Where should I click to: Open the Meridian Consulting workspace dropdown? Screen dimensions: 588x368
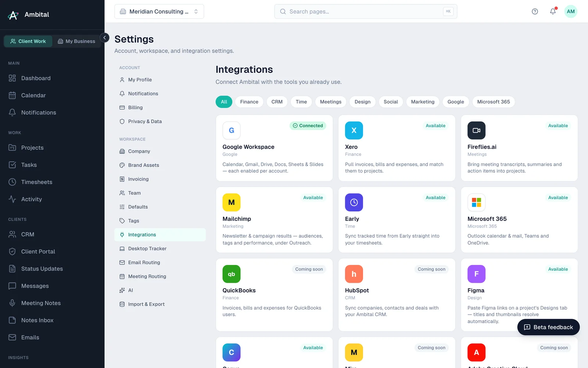tap(159, 11)
